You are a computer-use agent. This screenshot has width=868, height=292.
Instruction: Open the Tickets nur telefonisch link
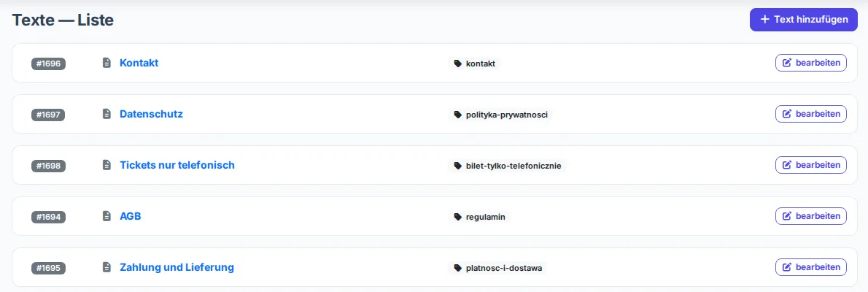point(177,165)
